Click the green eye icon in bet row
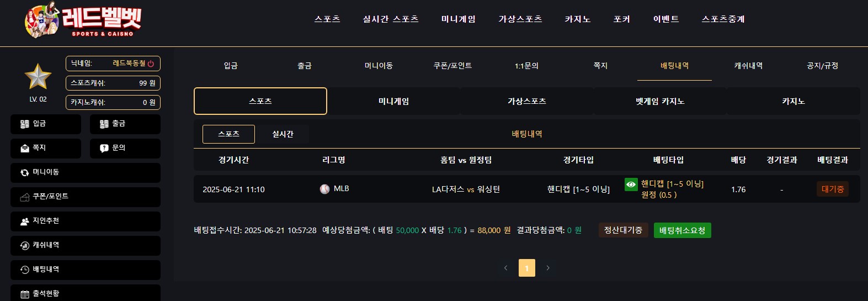The width and height of the screenshot is (868, 301). (631, 184)
